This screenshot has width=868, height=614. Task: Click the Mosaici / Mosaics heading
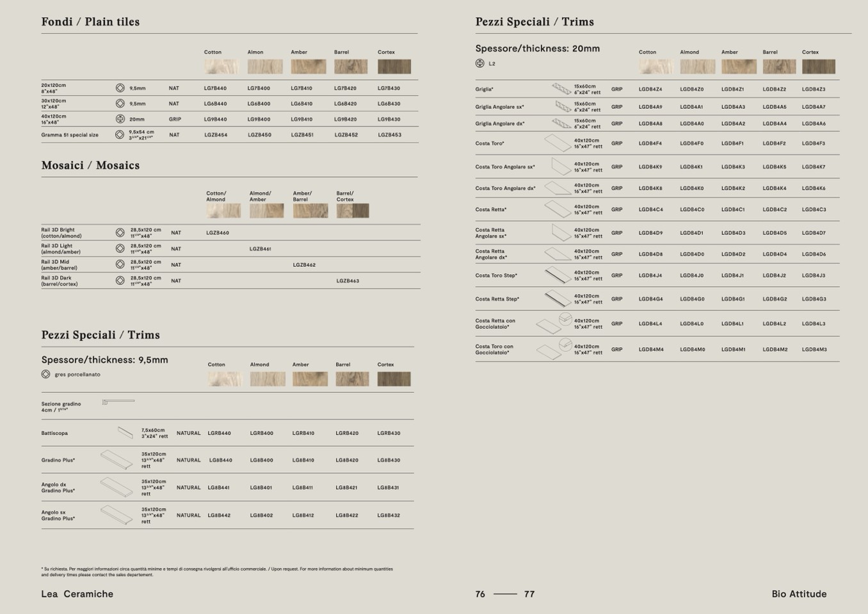coord(90,165)
